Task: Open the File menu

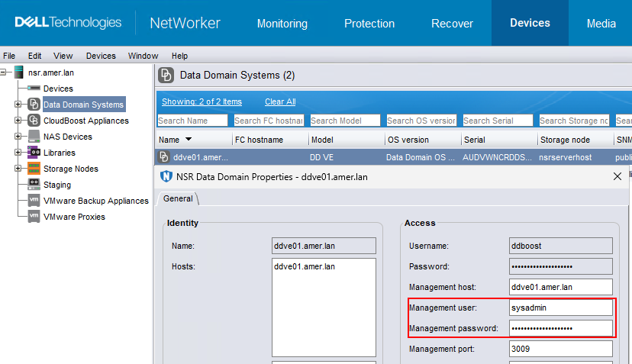Action: pos(9,56)
